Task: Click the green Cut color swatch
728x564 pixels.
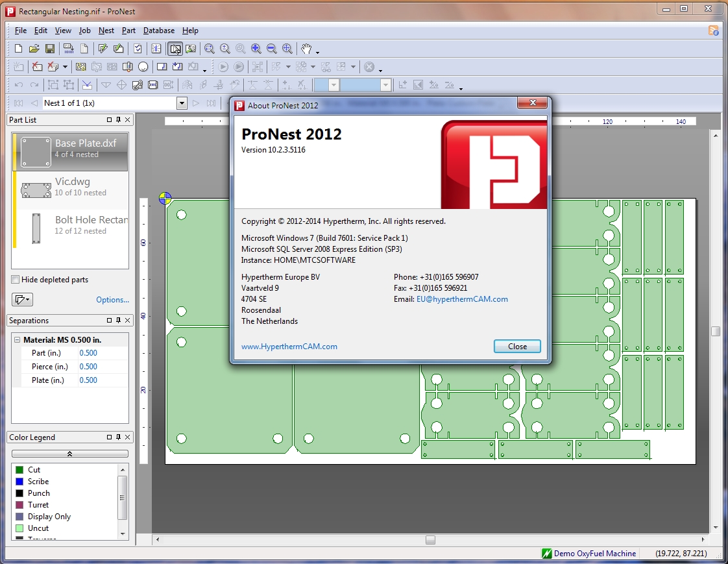Action: 19,470
